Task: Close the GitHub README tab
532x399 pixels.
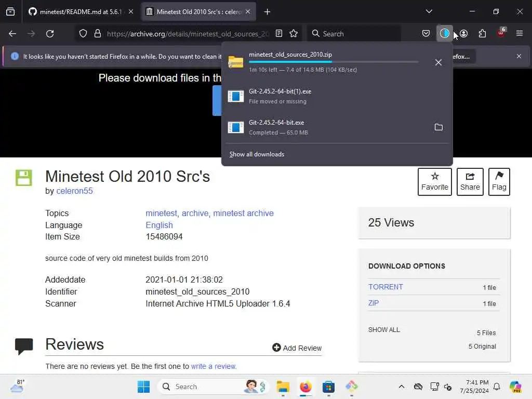Action: click(x=130, y=12)
